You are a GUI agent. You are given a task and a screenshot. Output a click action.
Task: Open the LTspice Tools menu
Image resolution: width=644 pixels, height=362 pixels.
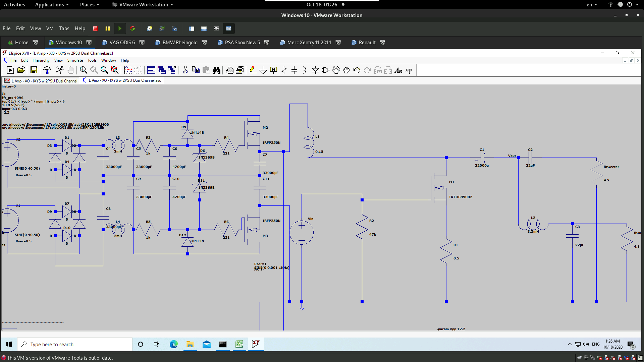pyautogui.click(x=92, y=60)
